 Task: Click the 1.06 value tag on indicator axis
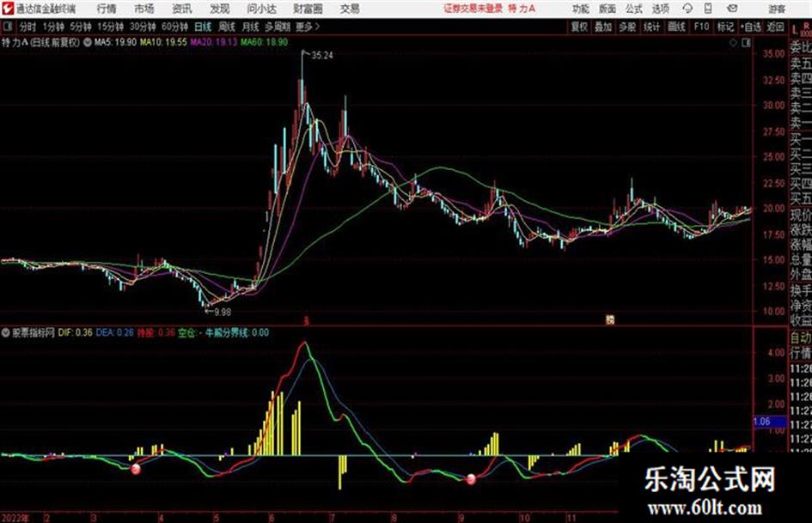pyautogui.click(x=770, y=422)
